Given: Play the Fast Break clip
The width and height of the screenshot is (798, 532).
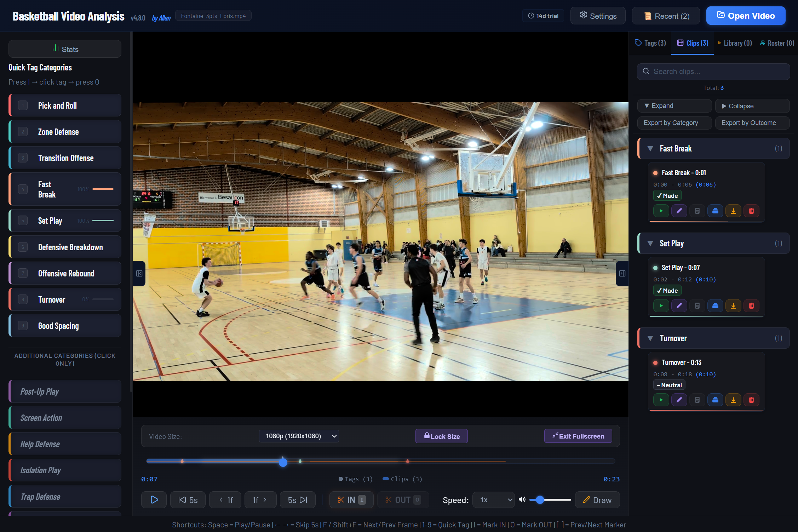Looking at the screenshot, I should pos(661,211).
